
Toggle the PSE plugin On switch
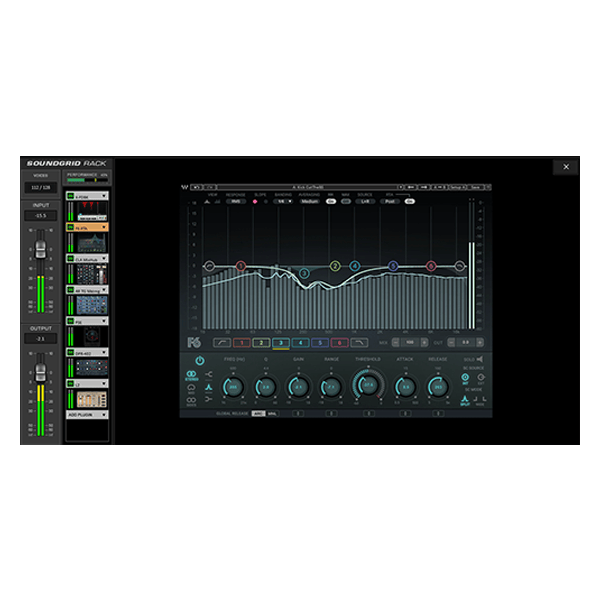[x=70, y=321]
